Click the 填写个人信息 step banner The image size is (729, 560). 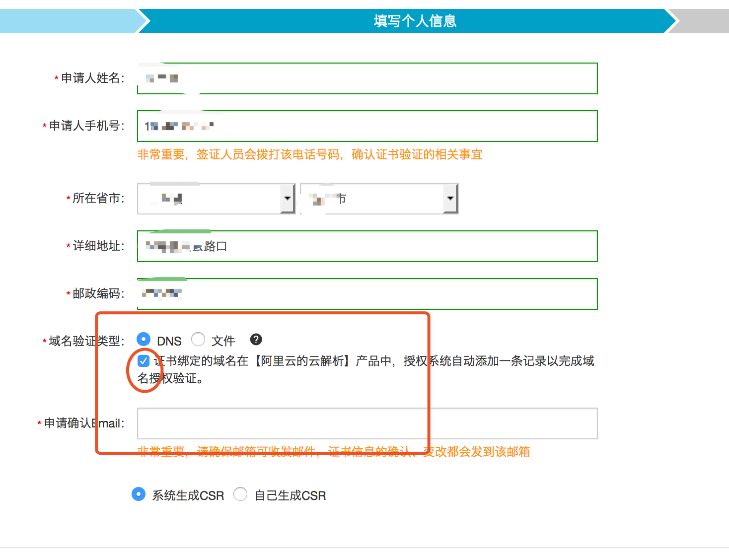click(408, 21)
